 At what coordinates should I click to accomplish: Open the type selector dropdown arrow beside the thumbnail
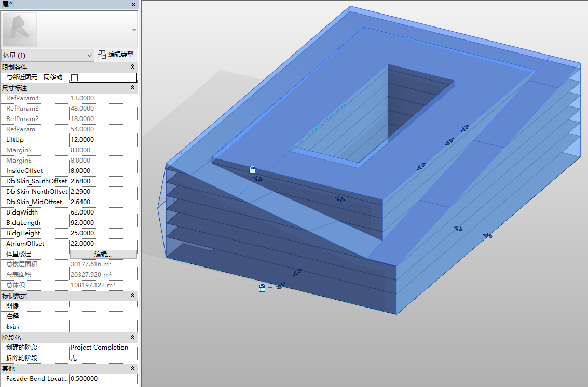[x=134, y=30]
